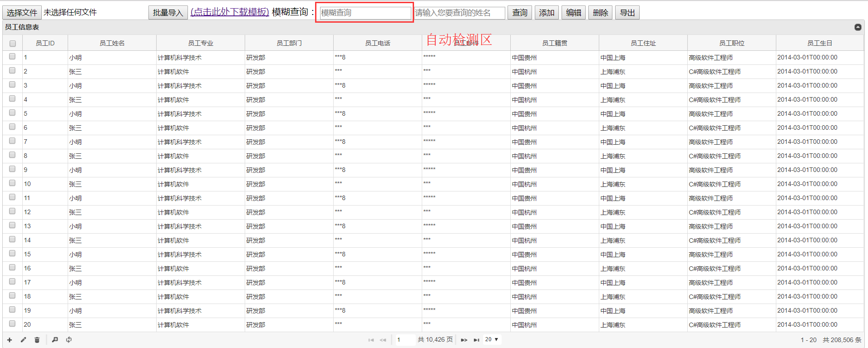
Task: Collapse the 员工信息表 grid panel
Action: point(858,27)
